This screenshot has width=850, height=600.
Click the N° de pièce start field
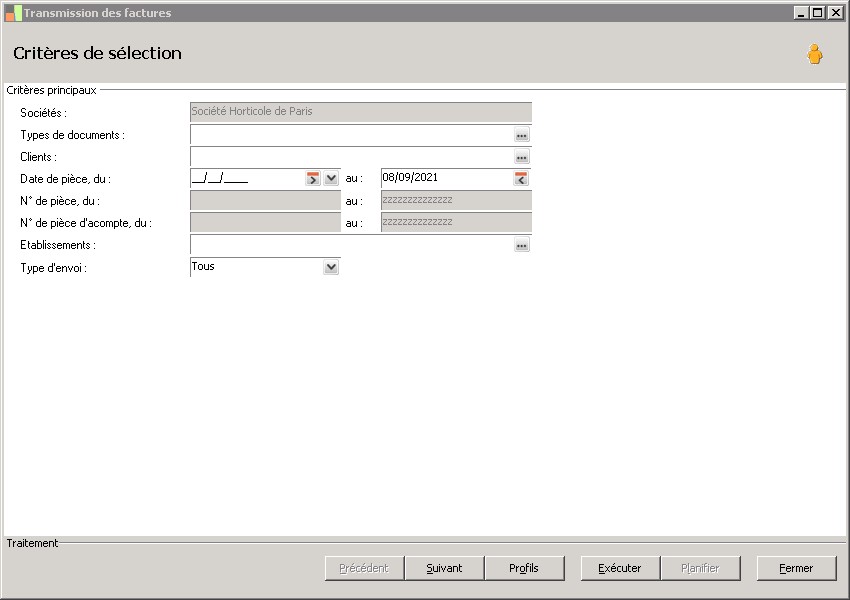265,201
